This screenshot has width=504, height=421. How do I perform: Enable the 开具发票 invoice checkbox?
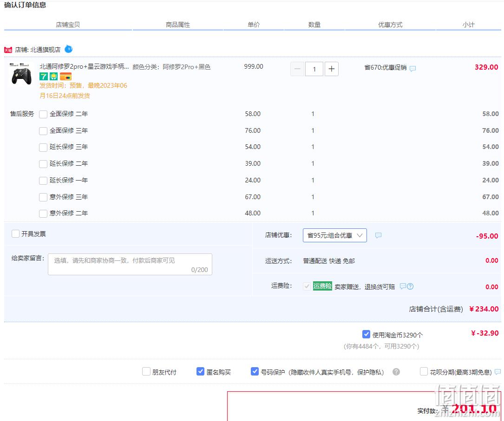[15, 234]
